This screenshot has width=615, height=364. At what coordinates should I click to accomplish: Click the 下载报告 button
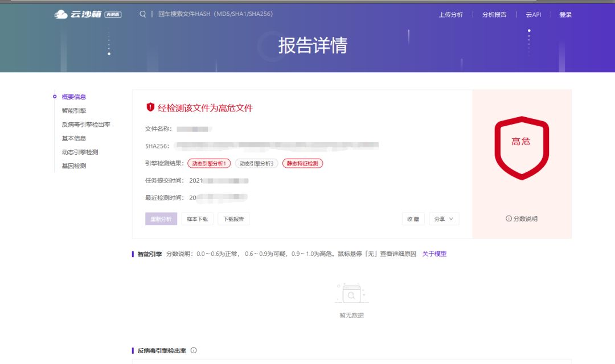coord(233,219)
